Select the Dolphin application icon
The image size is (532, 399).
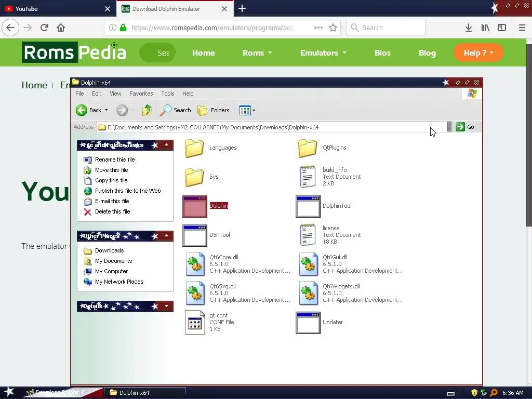coord(195,206)
